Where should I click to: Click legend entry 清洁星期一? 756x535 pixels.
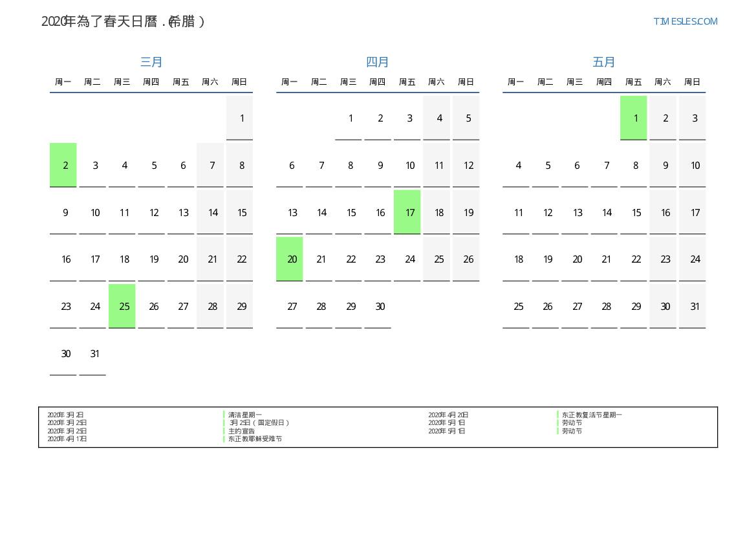click(245, 415)
